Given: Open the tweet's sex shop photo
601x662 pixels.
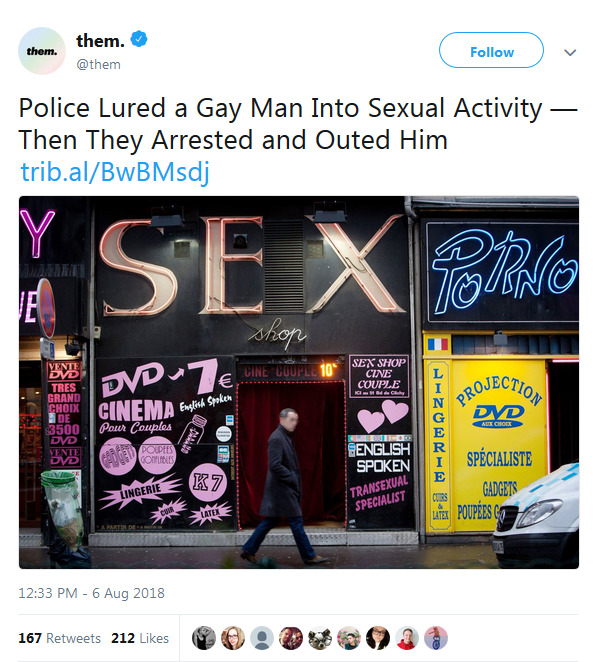Looking at the screenshot, I should pos(299,382).
